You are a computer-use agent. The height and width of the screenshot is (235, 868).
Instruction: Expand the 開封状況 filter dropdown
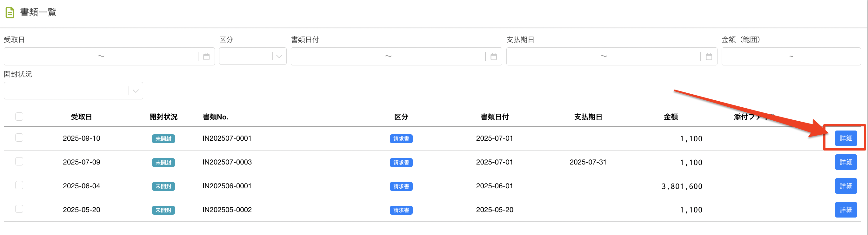(136, 91)
